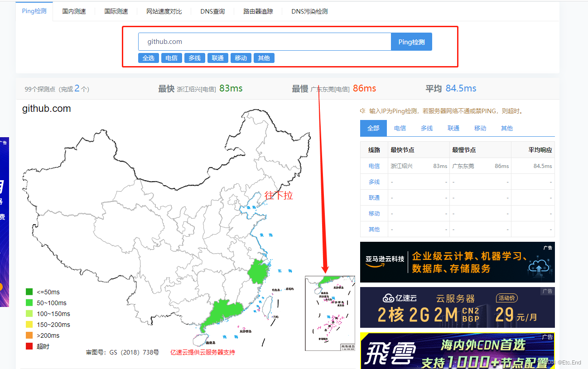The width and height of the screenshot is (588, 369).
Task: Click the github.com domain input field
Action: pyautogui.click(x=265, y=42)
